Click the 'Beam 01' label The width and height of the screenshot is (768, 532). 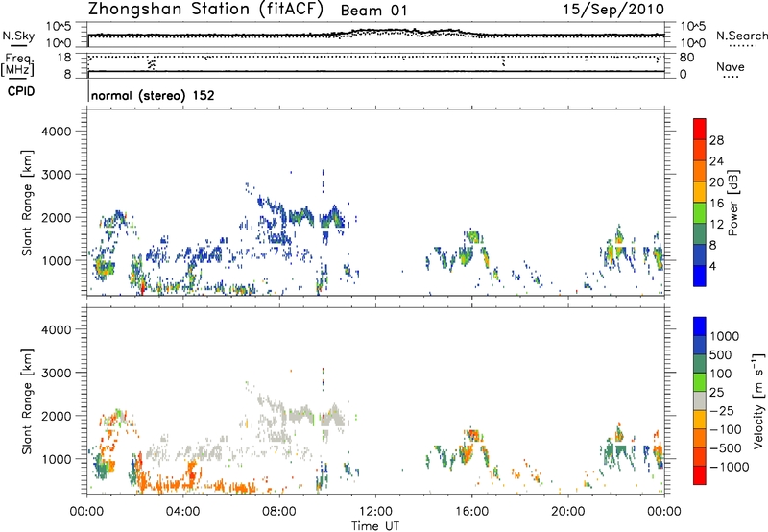373,11
